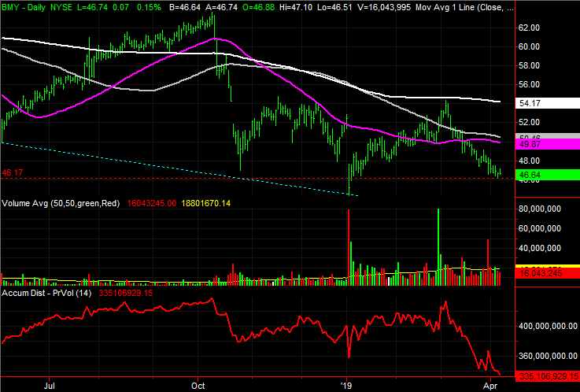Select the '19 year marker on axis

(346, 386)
